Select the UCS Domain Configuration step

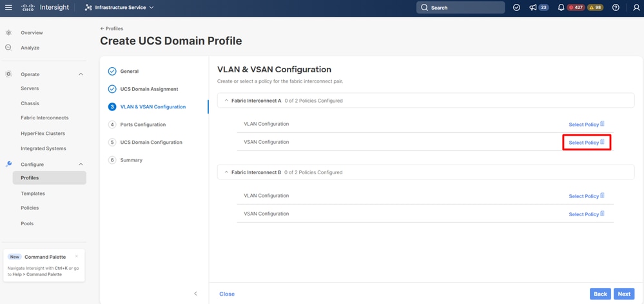(x=151, y=143)
